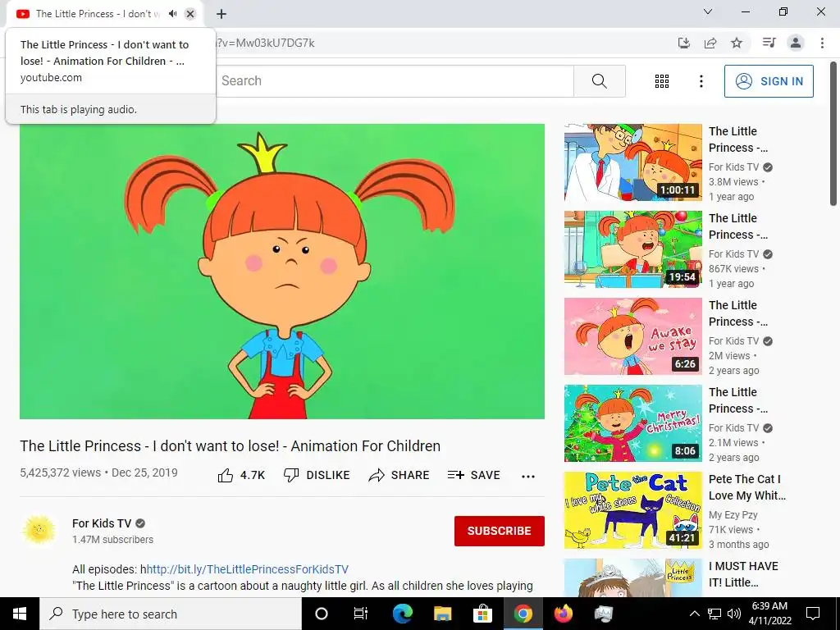Save video to playlist with SAVE

(x=473, y=475)
